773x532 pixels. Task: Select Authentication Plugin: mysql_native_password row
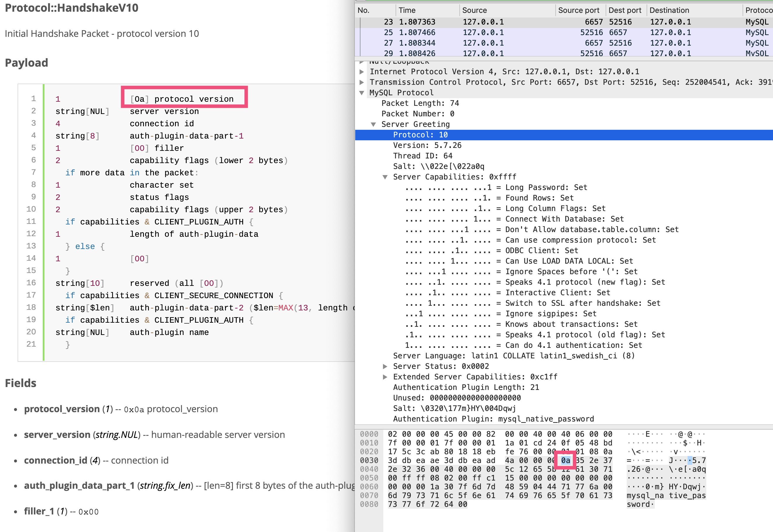[x=493, y=419]
